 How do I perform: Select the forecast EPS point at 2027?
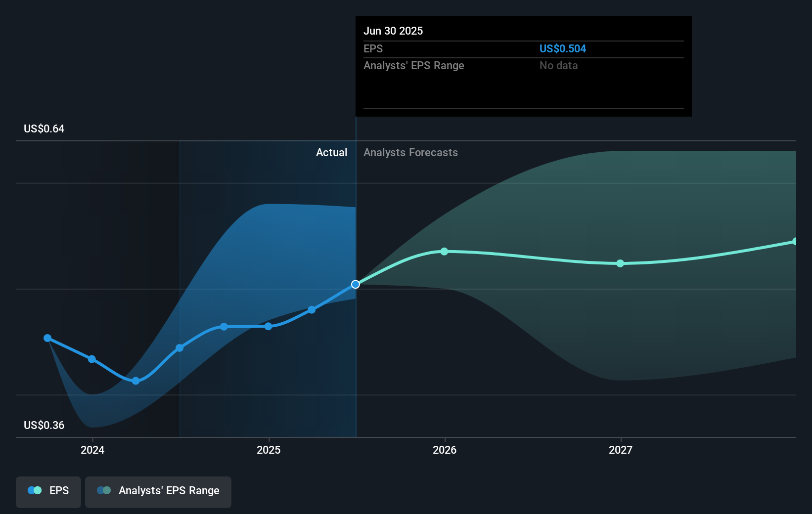[x=620, y=263]
